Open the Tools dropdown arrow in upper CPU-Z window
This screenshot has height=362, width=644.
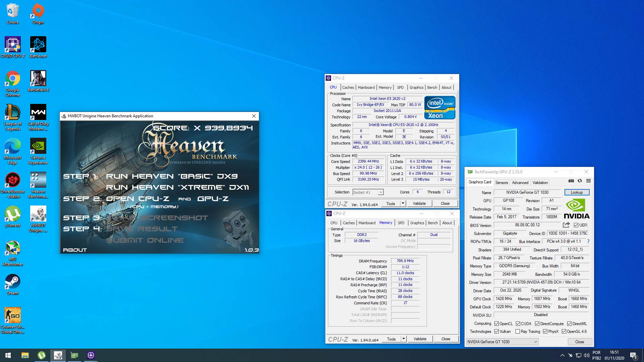[403, 203]
